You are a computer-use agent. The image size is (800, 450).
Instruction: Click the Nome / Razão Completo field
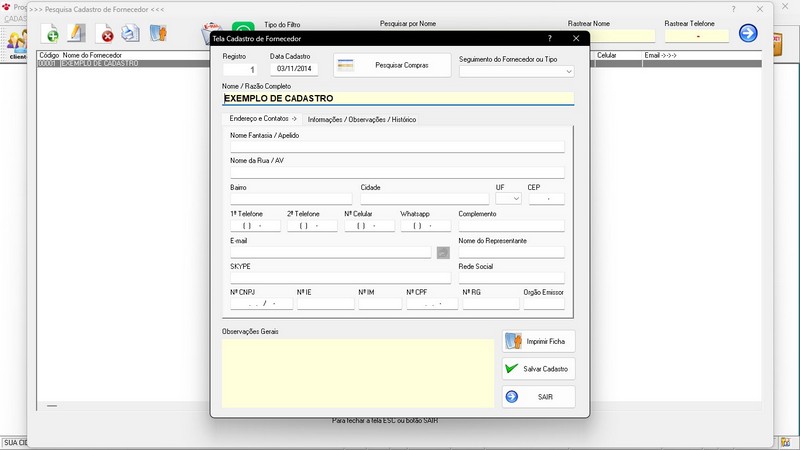398,98
